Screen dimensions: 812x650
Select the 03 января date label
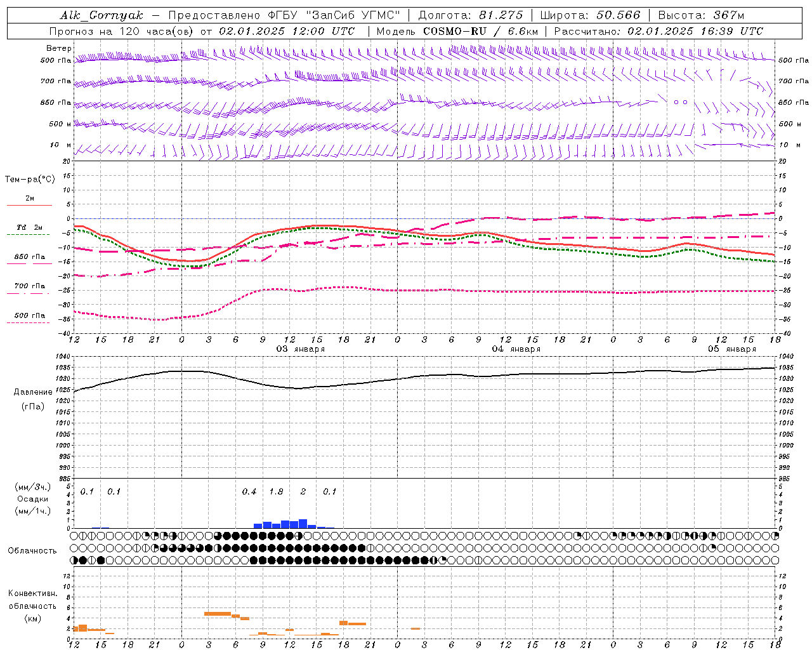pyautogui.click(x=301, y=348)
